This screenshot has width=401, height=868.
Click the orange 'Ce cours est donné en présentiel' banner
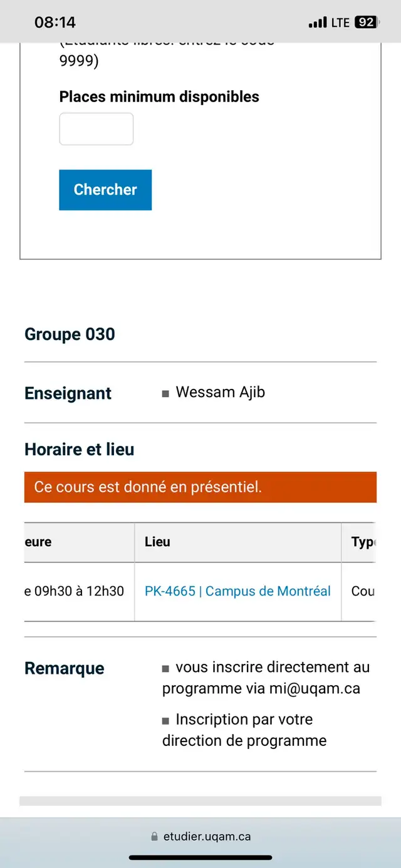(200, 487)
